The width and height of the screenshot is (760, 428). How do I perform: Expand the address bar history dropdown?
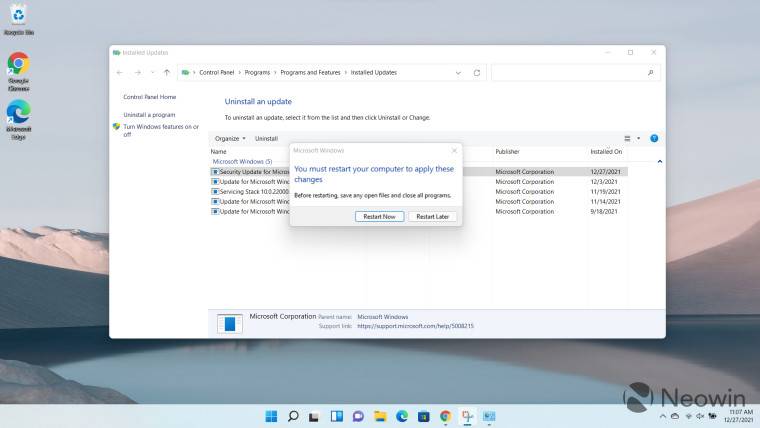tap(458, 73)
